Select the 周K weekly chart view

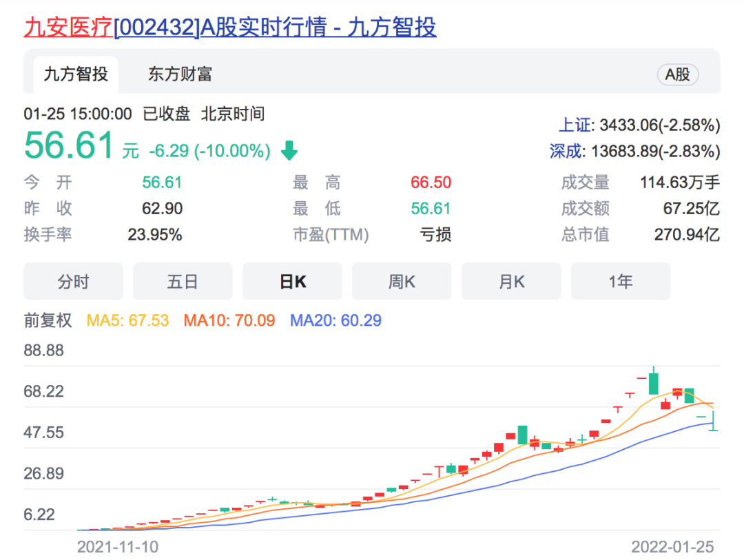[x=402, y=281]
